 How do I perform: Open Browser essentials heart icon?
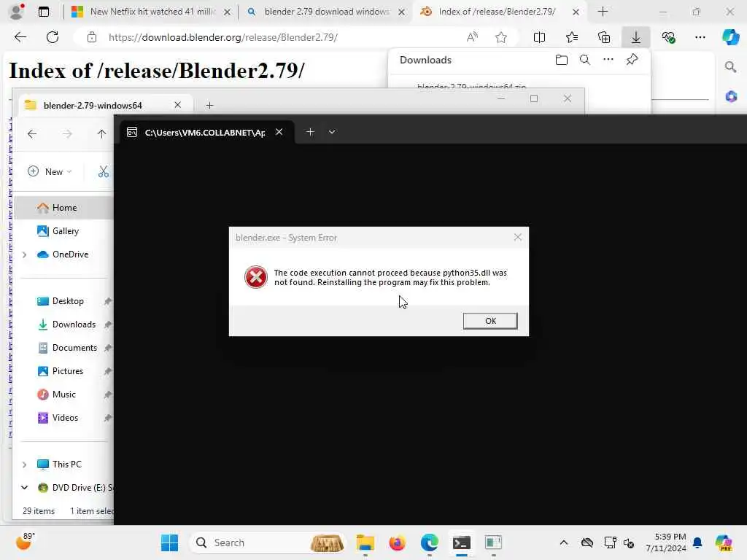click(668, 37)
